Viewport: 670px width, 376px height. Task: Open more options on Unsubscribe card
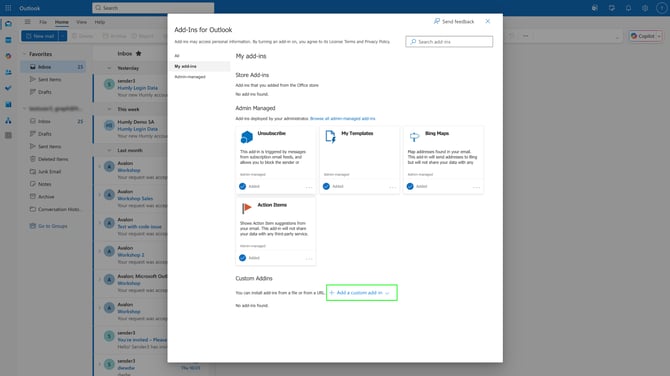[x=309, y=187]
